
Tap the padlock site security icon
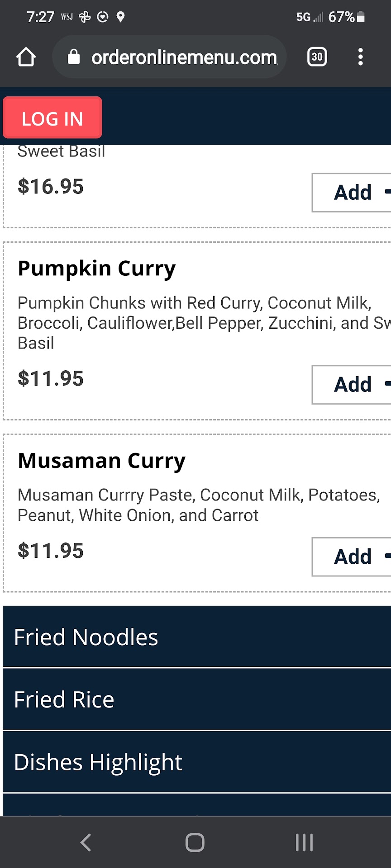click(x=74, y=57)
